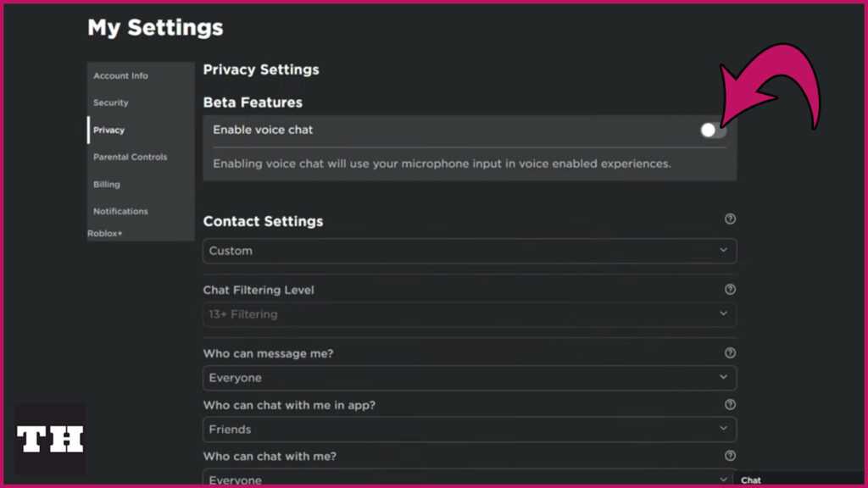
Task: Open Who can message me dropdown
Action: point(470,378)
